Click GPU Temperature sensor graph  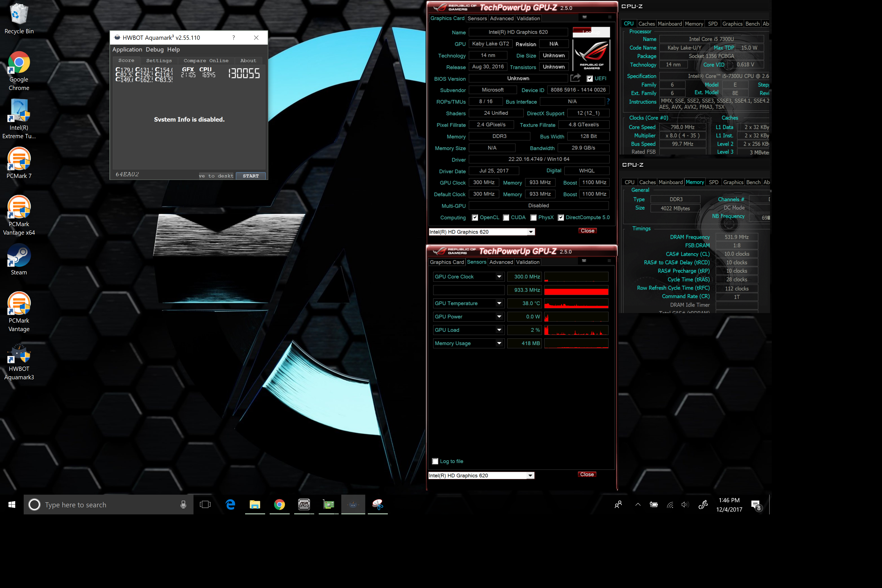coord(576,303)
